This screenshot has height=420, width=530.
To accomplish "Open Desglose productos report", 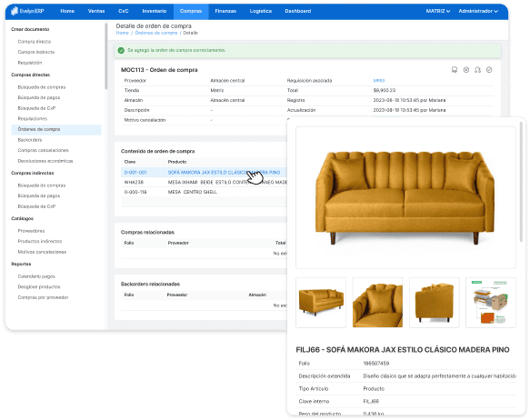I will 39,287.
